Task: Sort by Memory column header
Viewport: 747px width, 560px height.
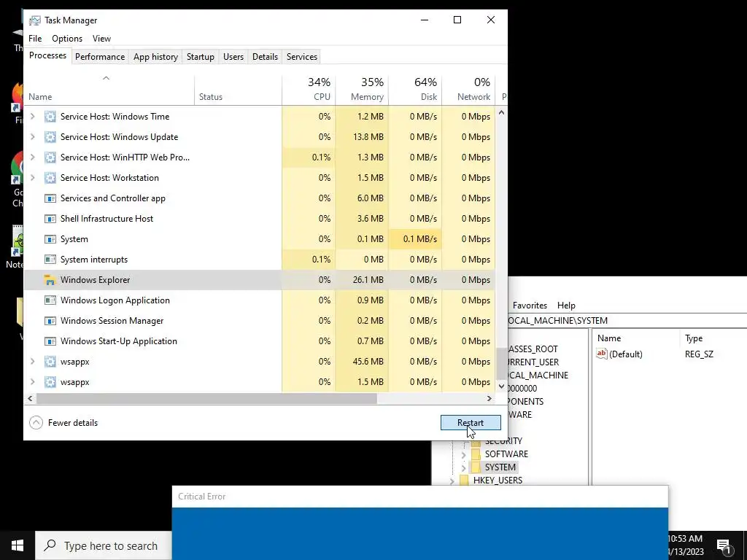Action: click(362, 90)
